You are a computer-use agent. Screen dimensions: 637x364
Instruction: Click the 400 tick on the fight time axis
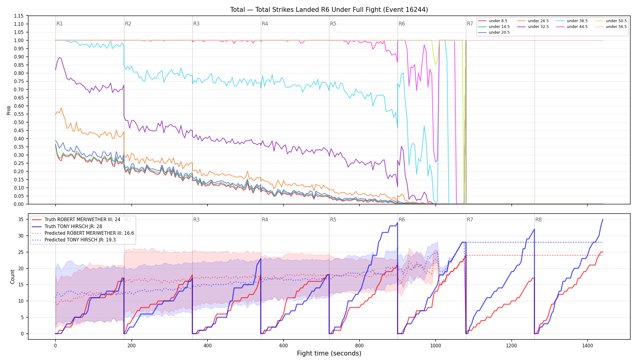click(x=207, y=345)
